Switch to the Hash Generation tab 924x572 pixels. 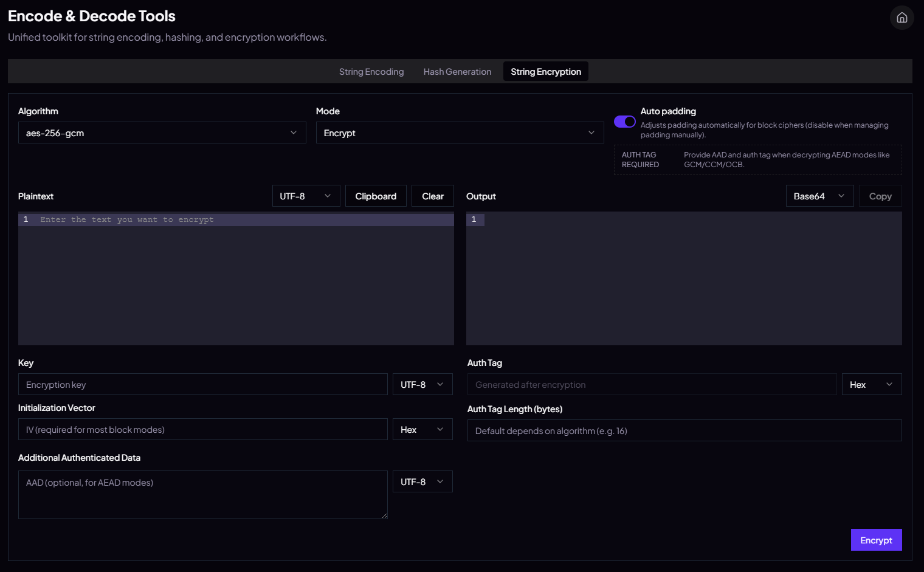click(x=457, y=71)
